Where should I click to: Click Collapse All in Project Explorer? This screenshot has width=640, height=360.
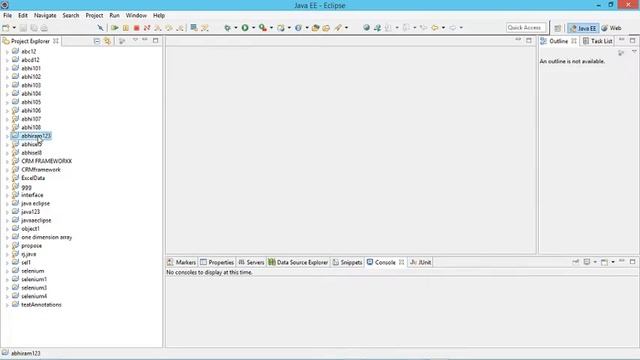pos(97,41)
